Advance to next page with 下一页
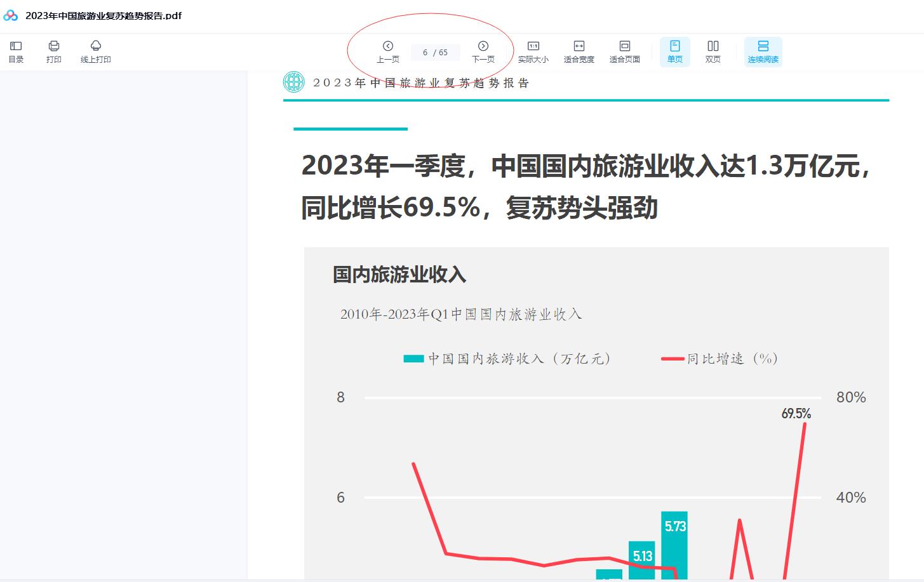Image resolution: width=924 pixels, height=582 pixels. 483,51
